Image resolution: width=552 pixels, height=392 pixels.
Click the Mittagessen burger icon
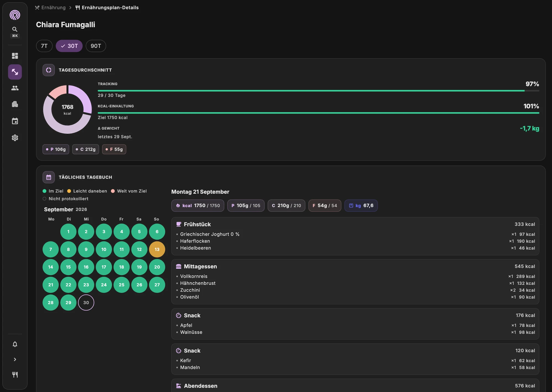[x=179, y=267]
